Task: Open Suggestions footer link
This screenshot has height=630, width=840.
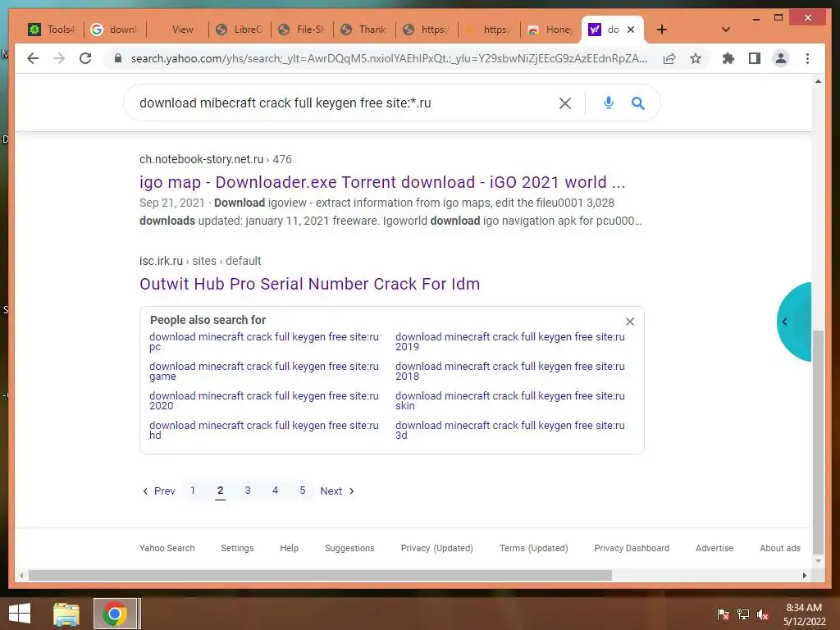Action: (x=349, y=548)
